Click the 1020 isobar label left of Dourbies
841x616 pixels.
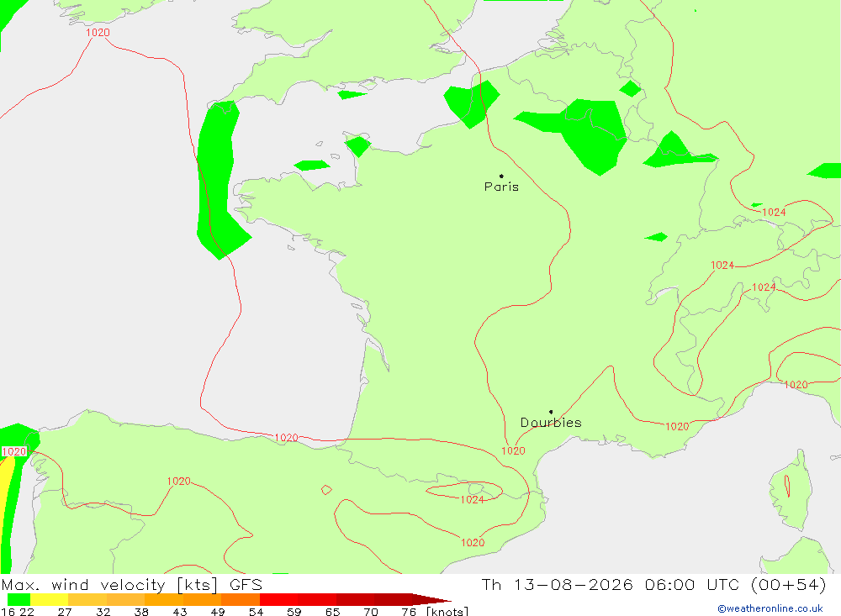[x=513, y=451]
